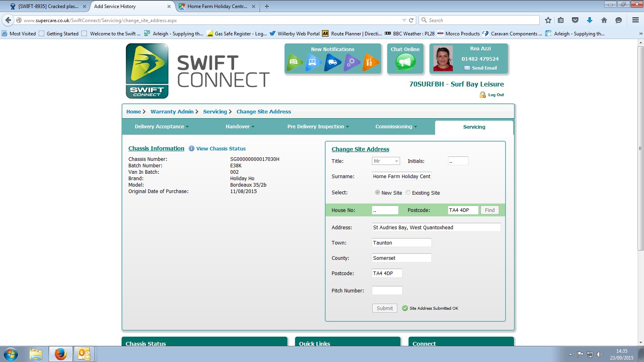The image size is (644, 362).
Task: Open the URL history dropdown arrow
Action: click(x=404, y=20)
